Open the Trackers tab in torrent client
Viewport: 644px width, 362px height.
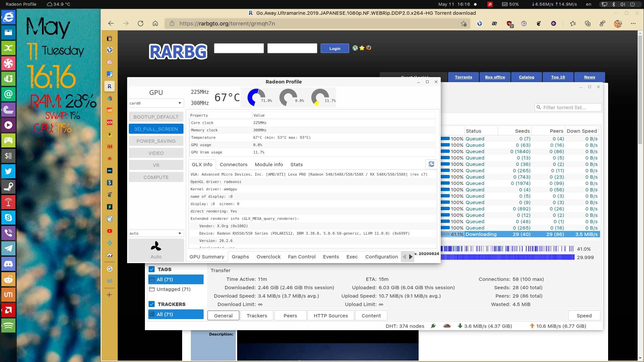pyautogui.click(x=257, y=316)
